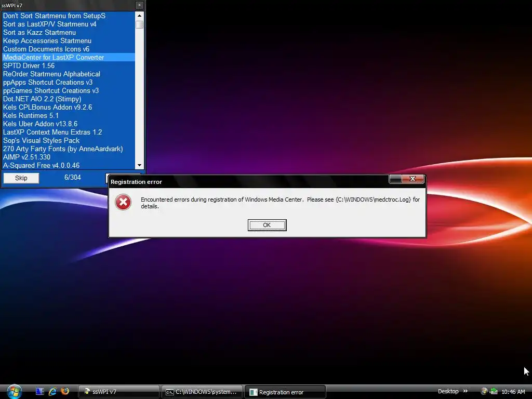Image resolution: width=532 pixels, height=399 pixels.
Task: Click the ssWPI list scrollbar thumb
Action: point(139,25)
